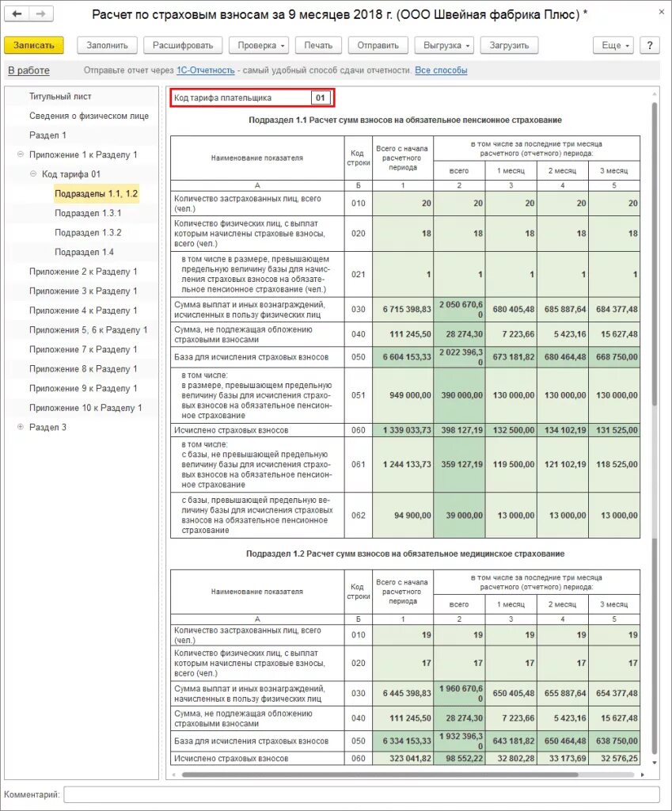Viewport: 672px width, 811px height.
Task: Select Подраздел 1.4 item
Action: coord(84,252)
